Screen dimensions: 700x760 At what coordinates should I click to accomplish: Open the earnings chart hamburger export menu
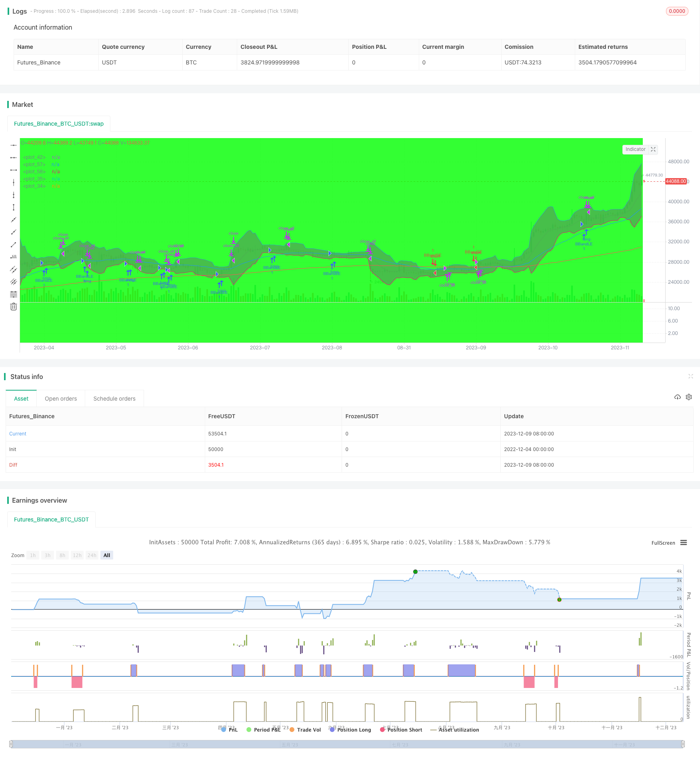point(684,543)
